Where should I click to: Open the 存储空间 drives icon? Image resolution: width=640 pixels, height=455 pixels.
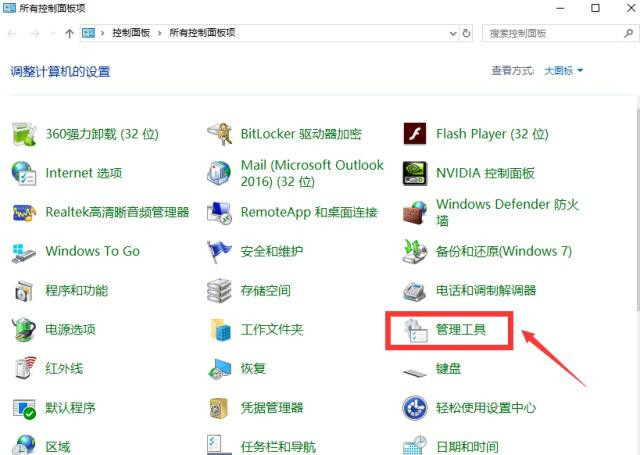pos(220,291)
